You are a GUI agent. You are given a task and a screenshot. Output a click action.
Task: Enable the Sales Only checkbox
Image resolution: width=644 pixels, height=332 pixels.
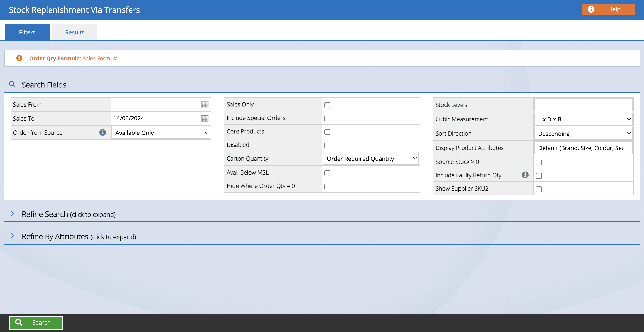tap(327, 105)
